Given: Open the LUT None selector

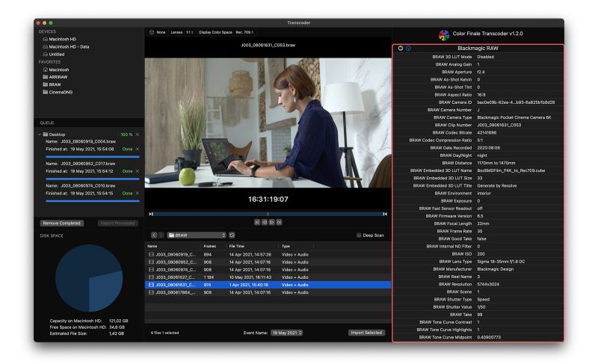Looking at the screenshot, I should pyautogui.click(x=161, y=32).
